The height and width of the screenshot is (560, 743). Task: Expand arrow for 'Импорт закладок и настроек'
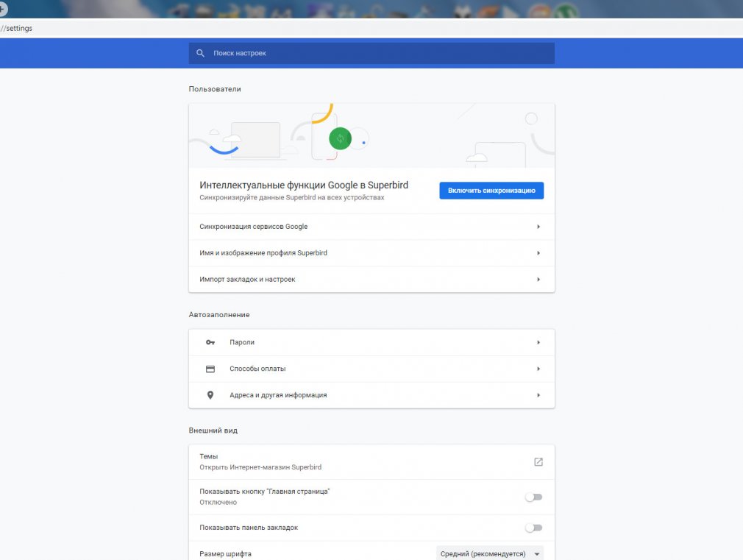[538, 280]
